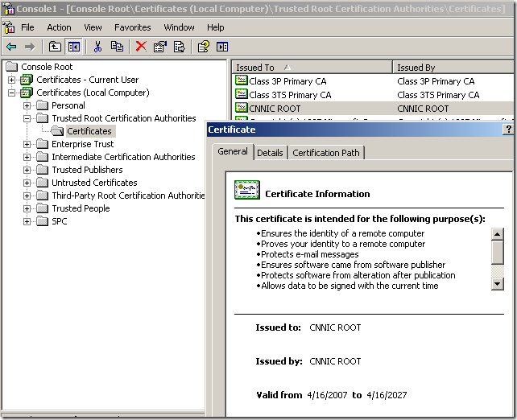
Task: Click the Cut scissors icon
Action: pyautogui.click(x=97, y=47)
